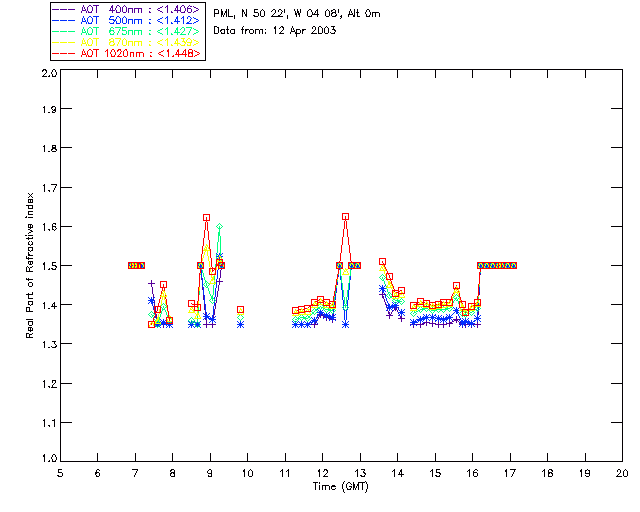Click the y-axis tick label 1.9
640x512 pixels.
tap(49, 109)
